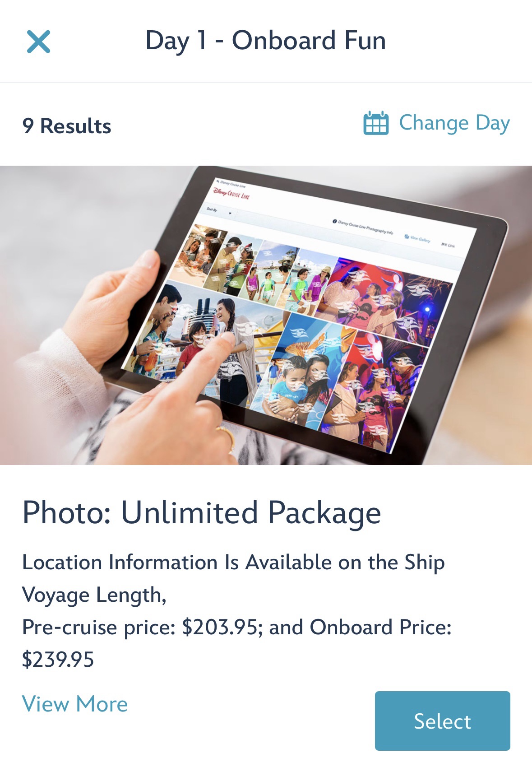Open View More details for photo package
The width and height of the screenshot is (532, 781).
tap(75, 704)
